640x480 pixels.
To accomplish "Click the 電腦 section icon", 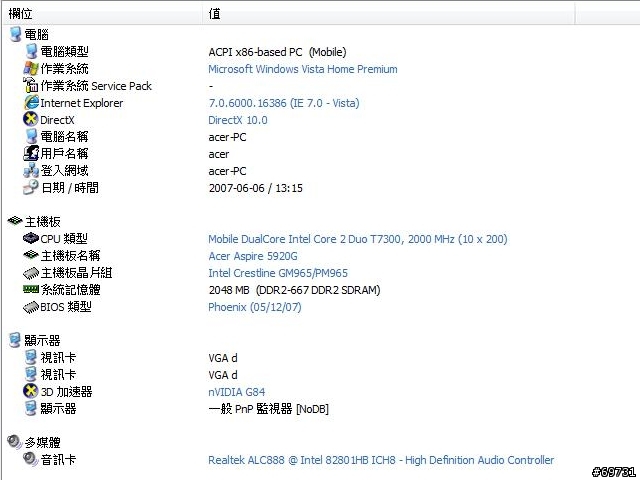I will (x=16, y=34).
